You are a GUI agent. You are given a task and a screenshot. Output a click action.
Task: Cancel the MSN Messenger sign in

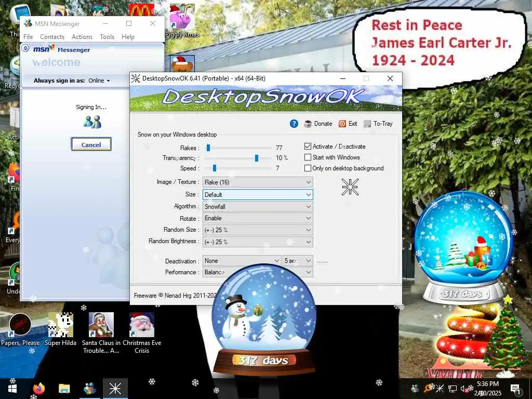[91, 144]
